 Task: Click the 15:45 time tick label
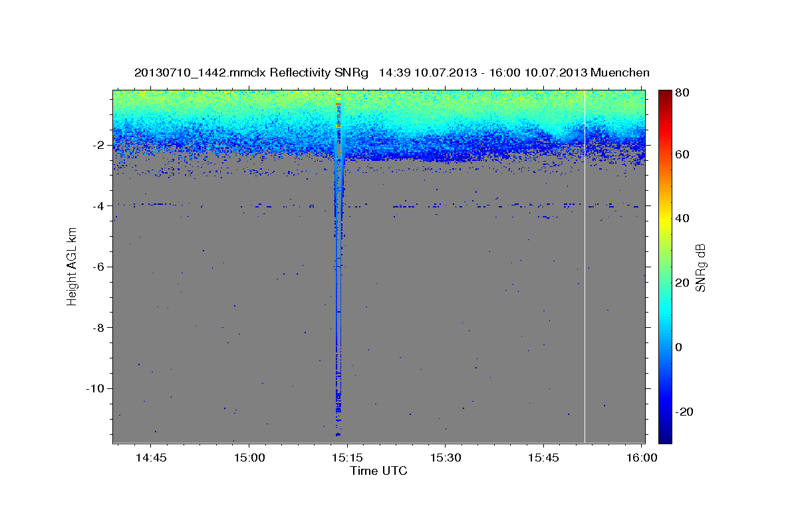click(544, 458)
